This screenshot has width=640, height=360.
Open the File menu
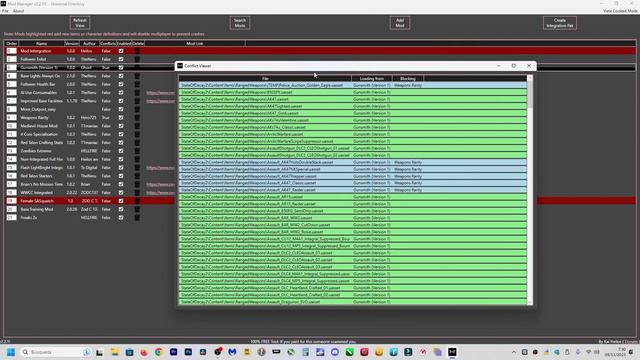pyautogui.click(x=5, y=11)
